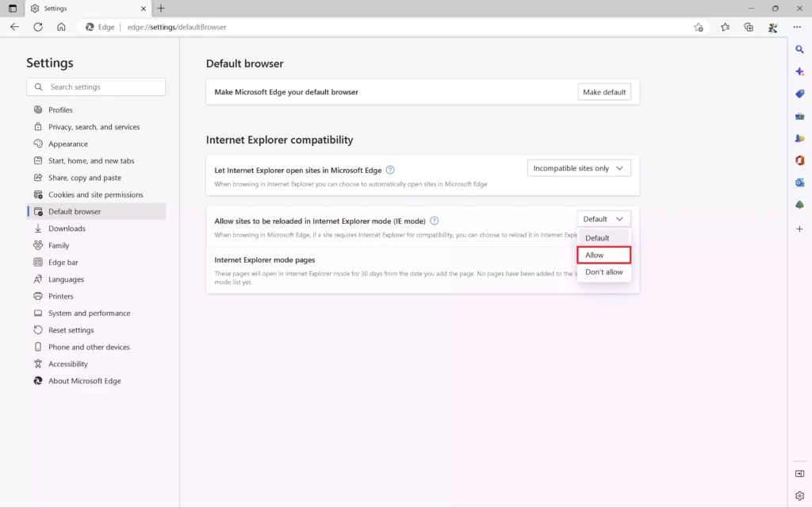Click the help icon beside IE mode setting
The width and height of the screenshot is (812, 508).
pyautogui.click(x=434, y=221)
